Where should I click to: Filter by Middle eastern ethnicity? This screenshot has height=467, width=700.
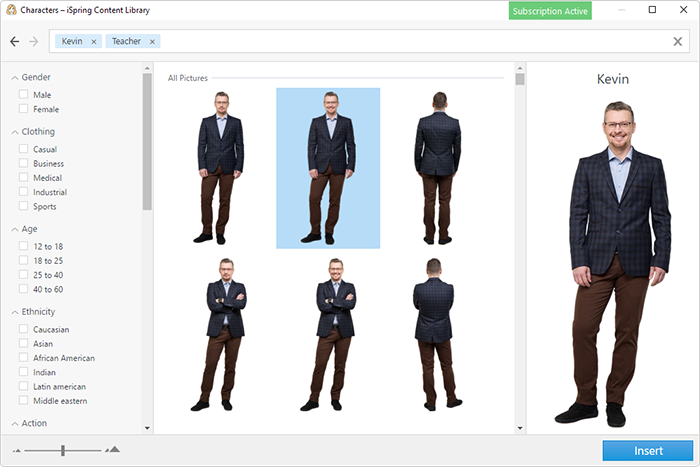[x=24, y=400]
